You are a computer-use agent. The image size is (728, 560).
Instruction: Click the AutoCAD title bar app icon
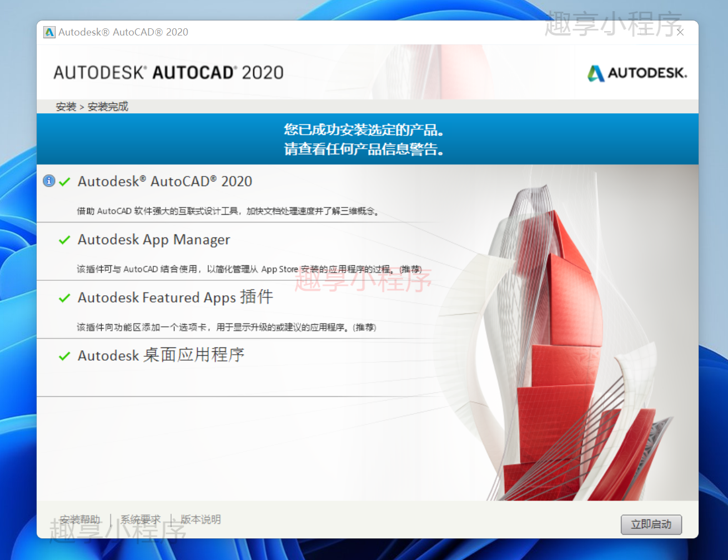point(49,32)
